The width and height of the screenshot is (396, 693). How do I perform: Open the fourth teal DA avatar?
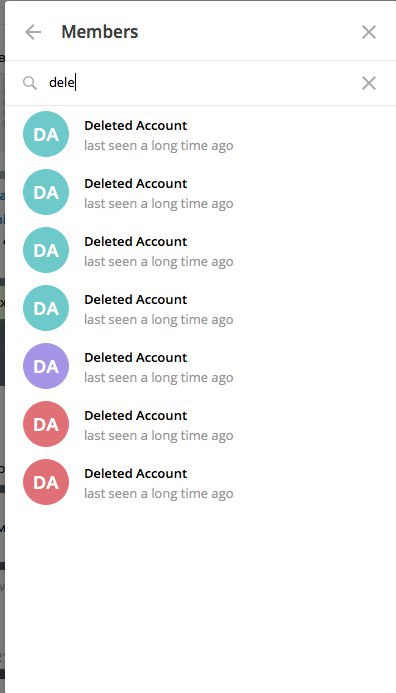click(46, 308)
